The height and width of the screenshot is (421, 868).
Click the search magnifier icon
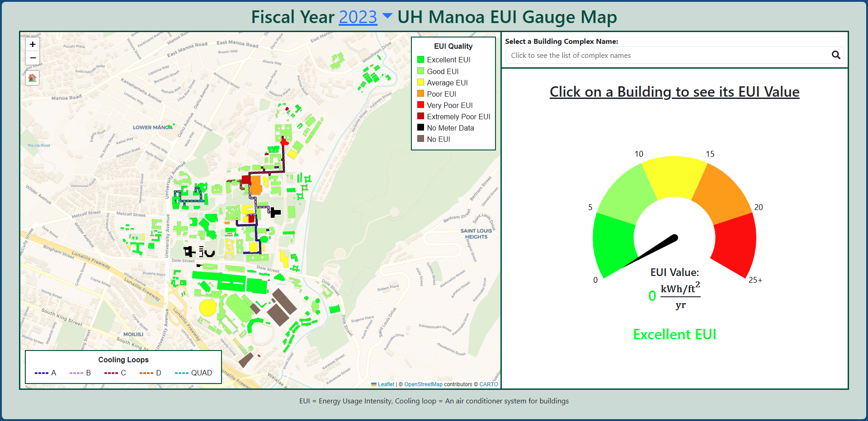(836, 55)
